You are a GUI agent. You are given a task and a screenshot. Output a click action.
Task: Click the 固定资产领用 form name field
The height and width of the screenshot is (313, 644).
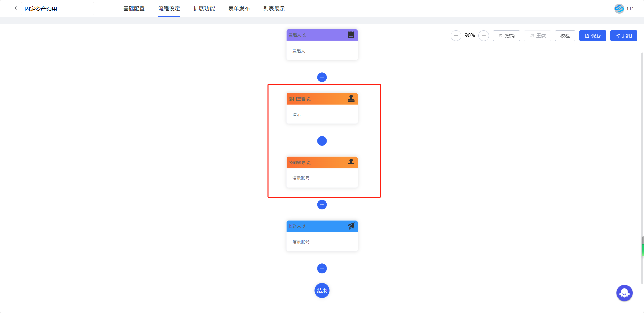[57, 9]
